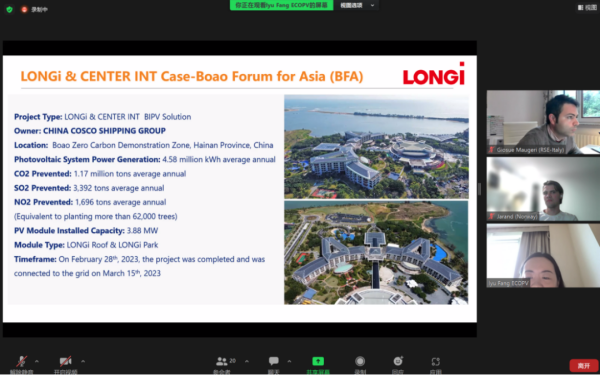Select Giosue Maugeri video thumbnail
Screen dimensions: 600x375
click(543, 122)
